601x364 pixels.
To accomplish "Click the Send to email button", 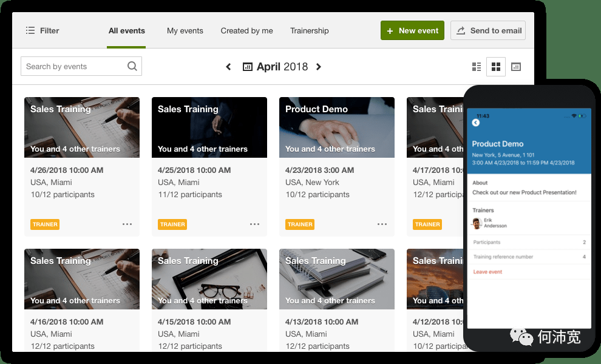I will pos(488,31).
